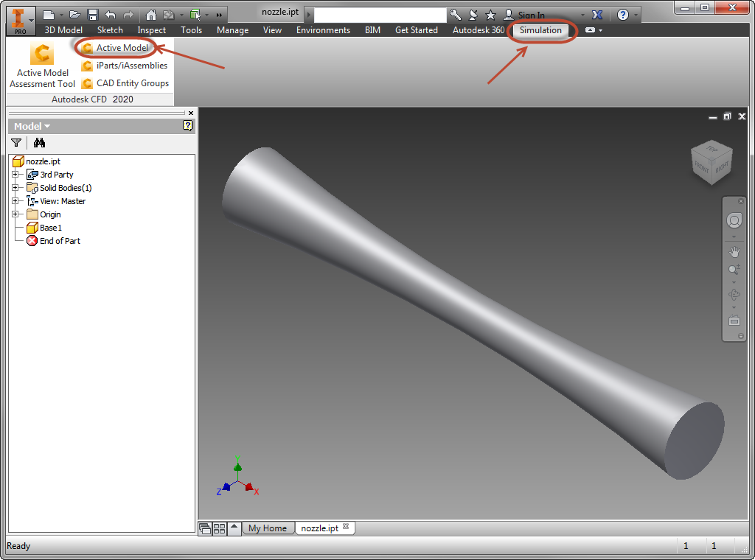Select the Pan hand tool

(734, 251)
